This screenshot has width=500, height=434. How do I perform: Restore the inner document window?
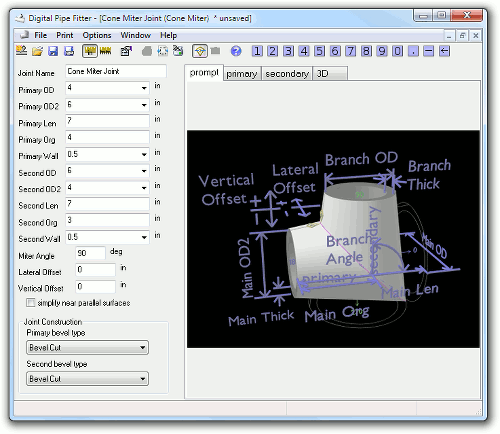[462, 35]
